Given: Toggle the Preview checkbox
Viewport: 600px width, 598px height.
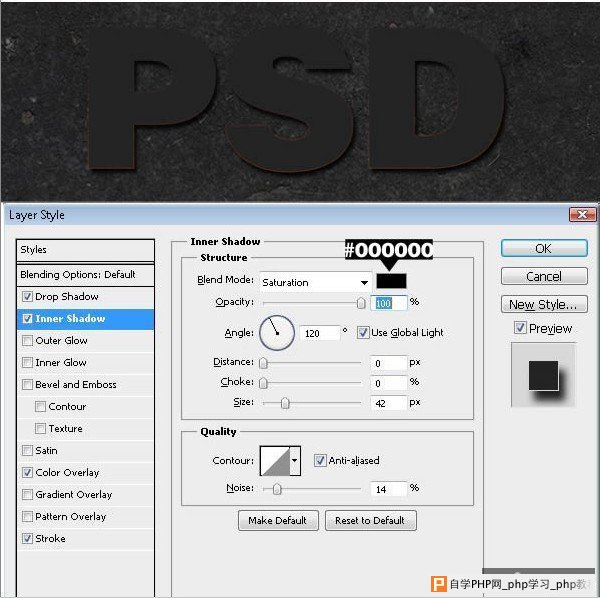Looking at the screenshot, I should [x=520, y=328].
